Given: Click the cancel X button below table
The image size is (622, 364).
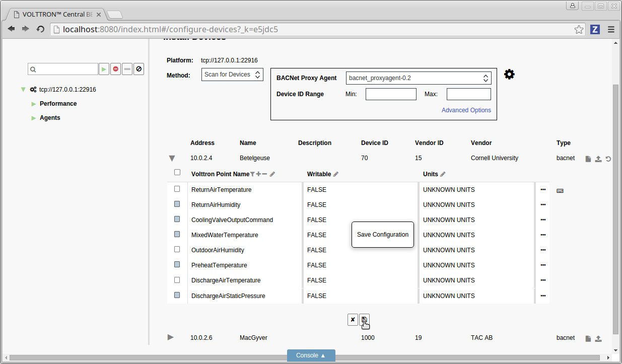Looking at the screenshot, I should pos(353,320).
